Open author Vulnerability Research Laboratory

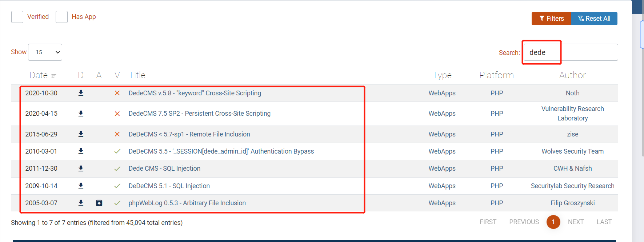572,114
